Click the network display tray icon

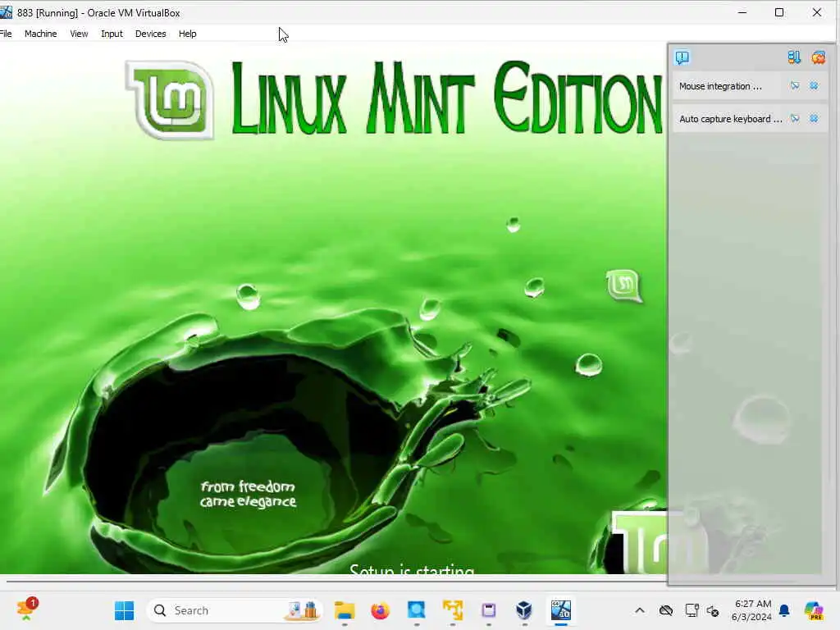point(692,610)
